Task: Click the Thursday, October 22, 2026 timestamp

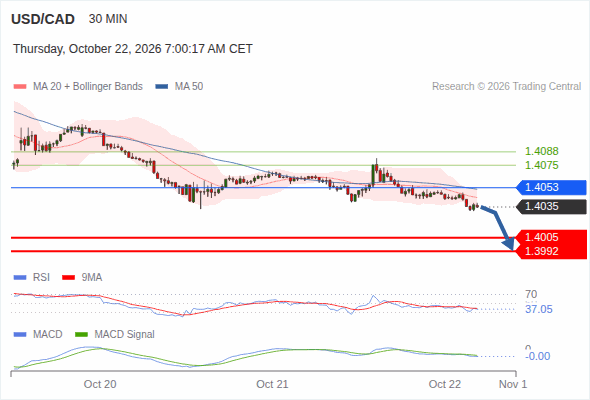Action: tap(133, 49)
